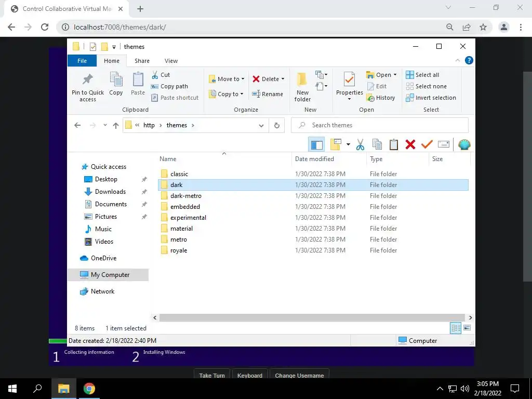Image resolution: width=532 pixels, height=399 pixels.
Task: Select the experimental folder
Action: pos(313,218)
